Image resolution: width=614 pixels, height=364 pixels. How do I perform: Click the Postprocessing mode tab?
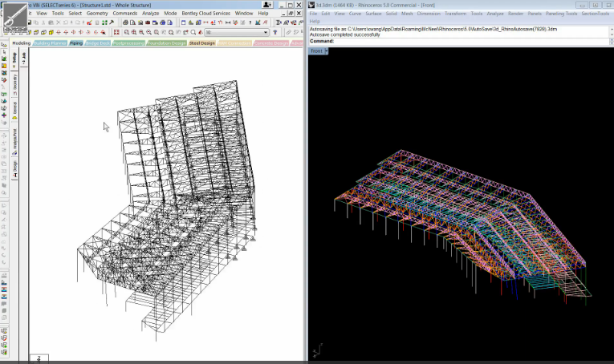point(128,43)
